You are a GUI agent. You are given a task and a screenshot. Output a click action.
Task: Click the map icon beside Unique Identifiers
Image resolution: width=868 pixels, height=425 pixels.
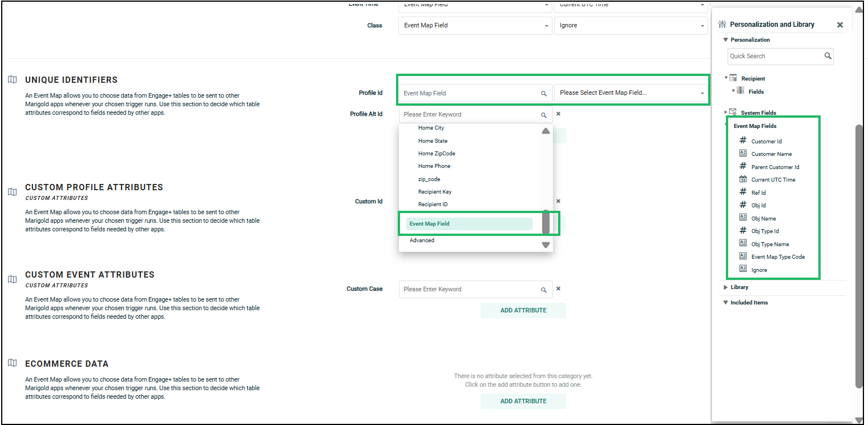13,80
